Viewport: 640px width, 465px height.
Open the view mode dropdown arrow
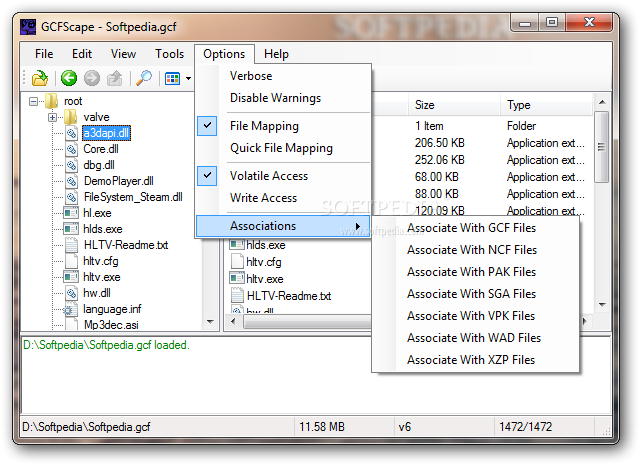[188, 78]
